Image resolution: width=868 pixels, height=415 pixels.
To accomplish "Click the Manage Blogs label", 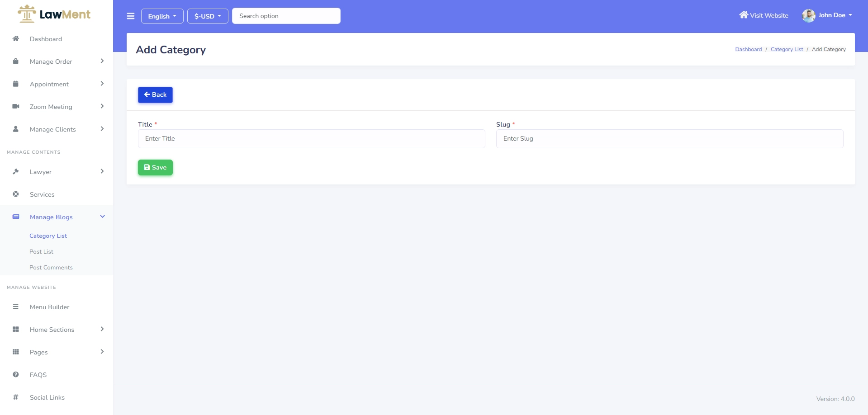I will 51,217.
